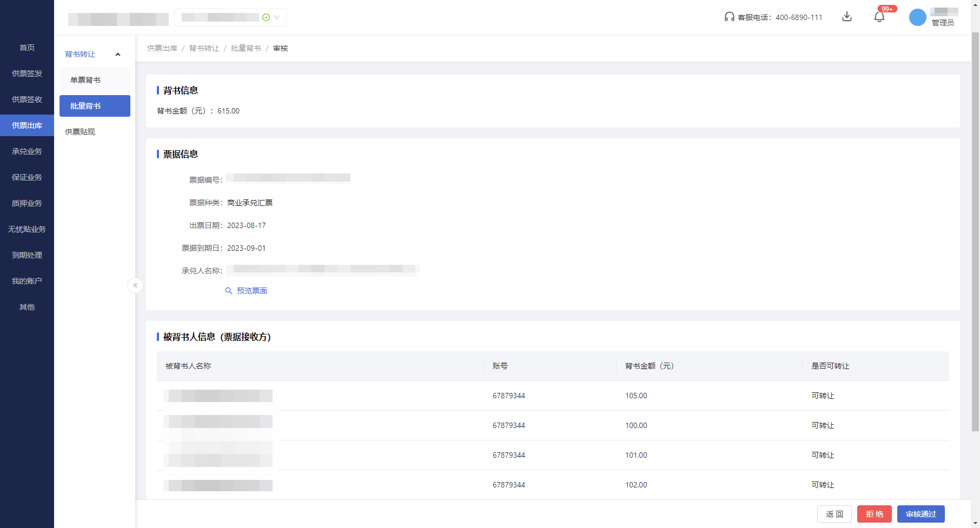This screenshot has width=980, height=528.
Task: Click the magnifier icon beside 预览票面
Action: click(229, 291)
